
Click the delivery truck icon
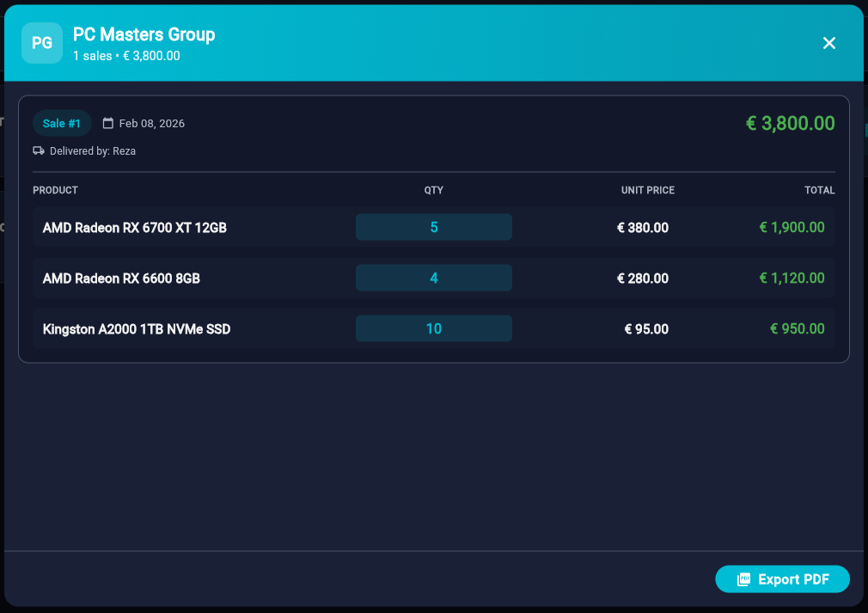(39, 150)
